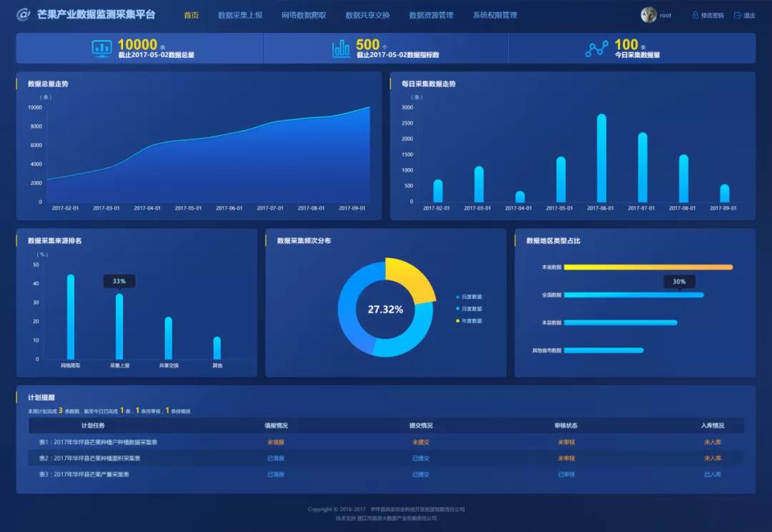
Task: Click the lock icon for 修改密码
Action: tap(695, 15)
